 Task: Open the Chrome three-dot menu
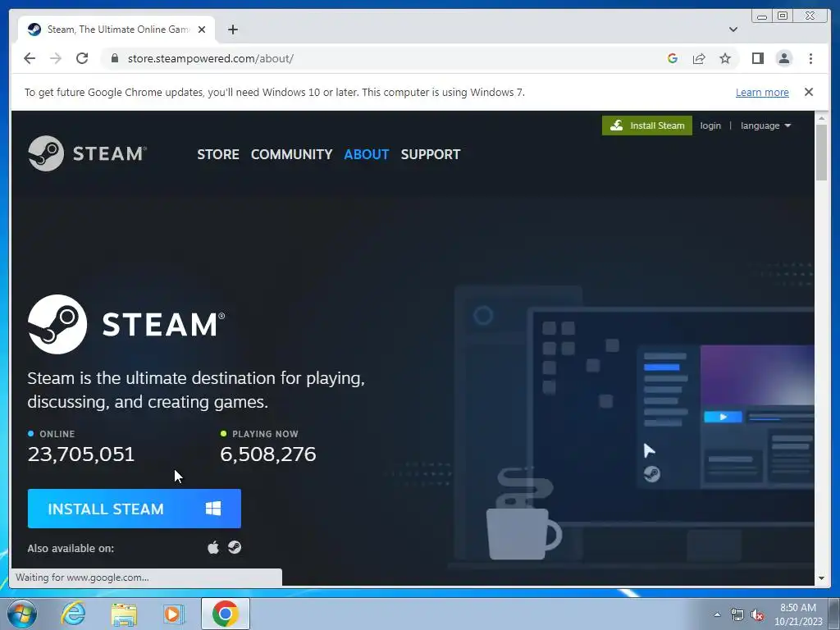810,58
